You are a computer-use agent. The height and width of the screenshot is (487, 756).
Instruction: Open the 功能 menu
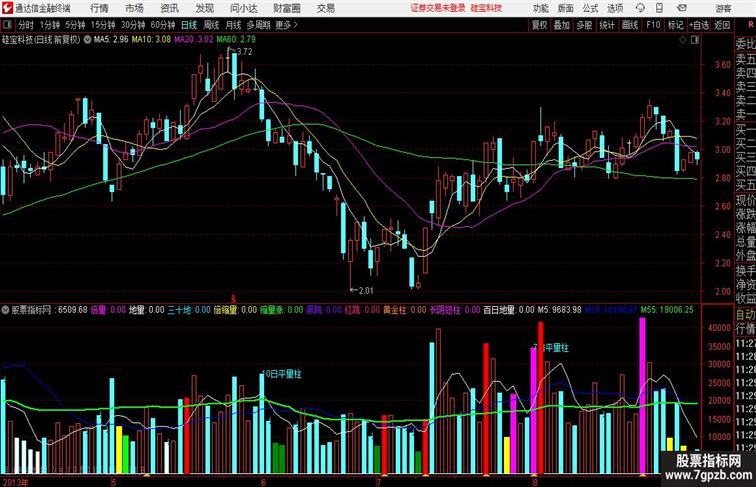(x=540, y=8)
